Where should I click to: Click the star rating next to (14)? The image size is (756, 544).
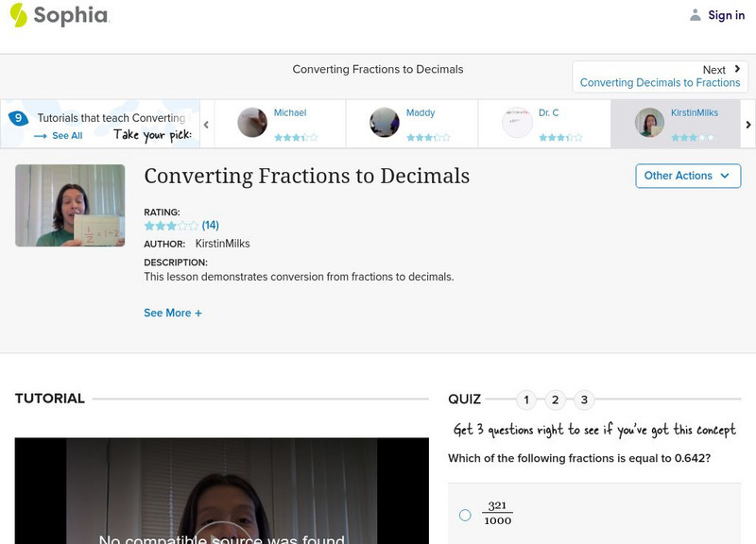pyautogui.click(x=168, y=226)
